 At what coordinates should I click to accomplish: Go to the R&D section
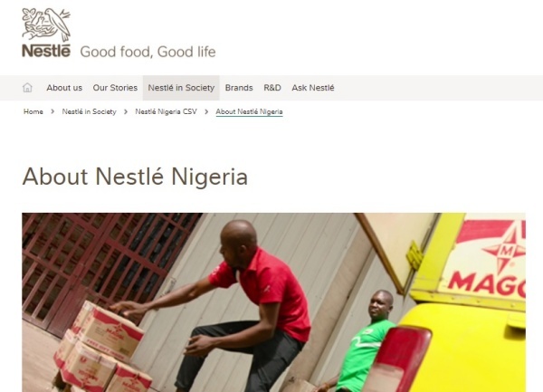pyautogui.click(x=272, y=88)
